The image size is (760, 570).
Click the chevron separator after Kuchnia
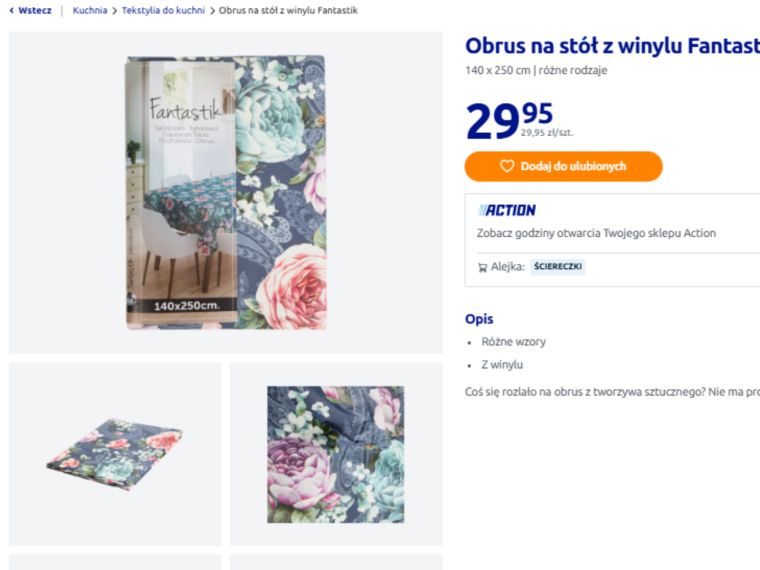point(114,11)
